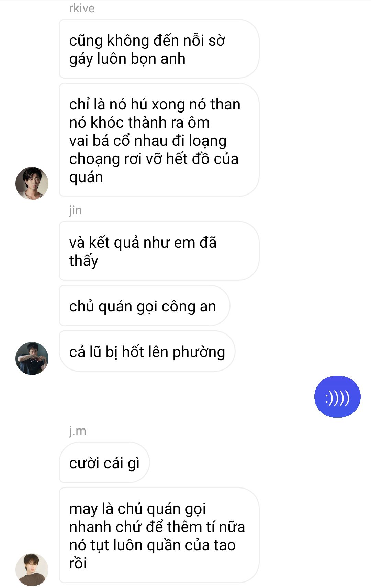
Task: Select the blue ':))))' sent message bubble
Action: click(x=337, y=397)
